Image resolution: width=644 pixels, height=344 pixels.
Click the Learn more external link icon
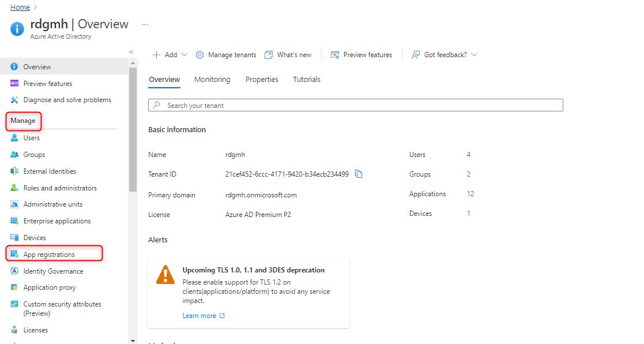[x=222, y=316]
